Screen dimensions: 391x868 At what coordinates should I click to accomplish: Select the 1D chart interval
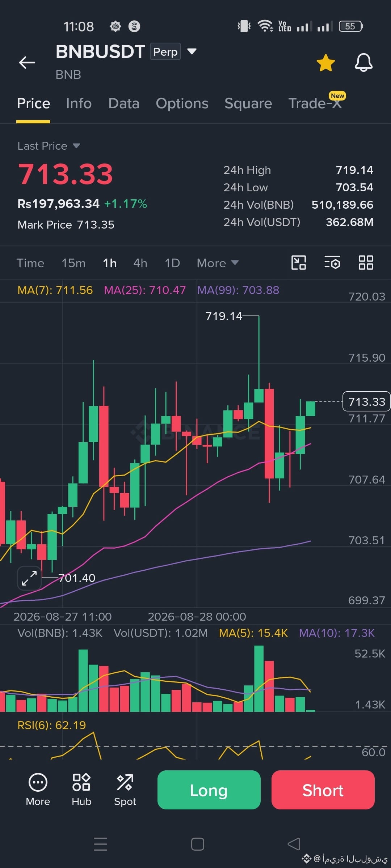tap(172, 263)
